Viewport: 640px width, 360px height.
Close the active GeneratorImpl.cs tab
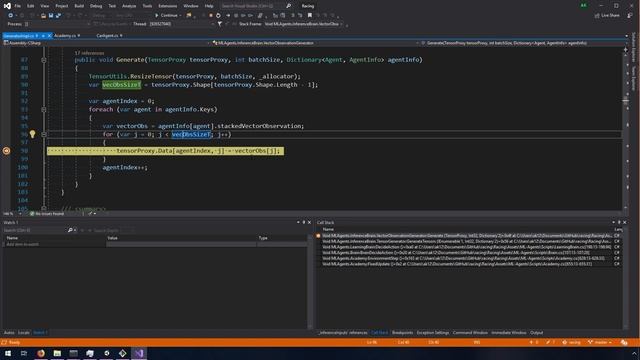(49, 36)
